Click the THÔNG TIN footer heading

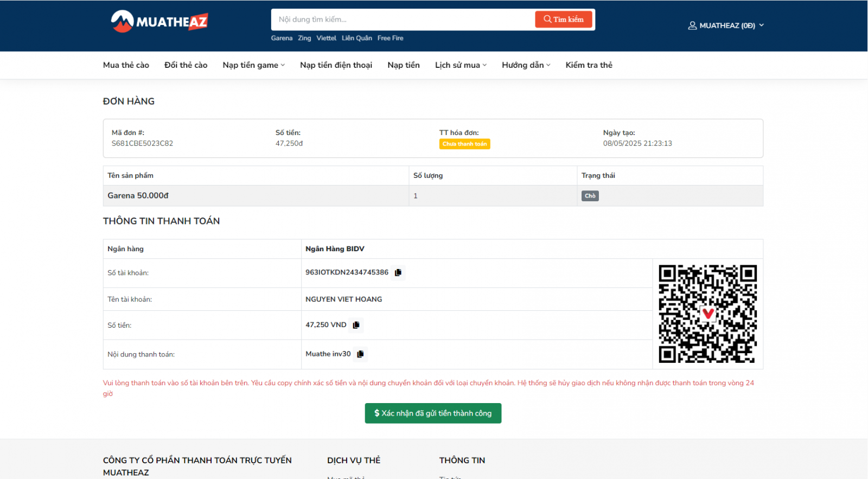tap(462, 460)
